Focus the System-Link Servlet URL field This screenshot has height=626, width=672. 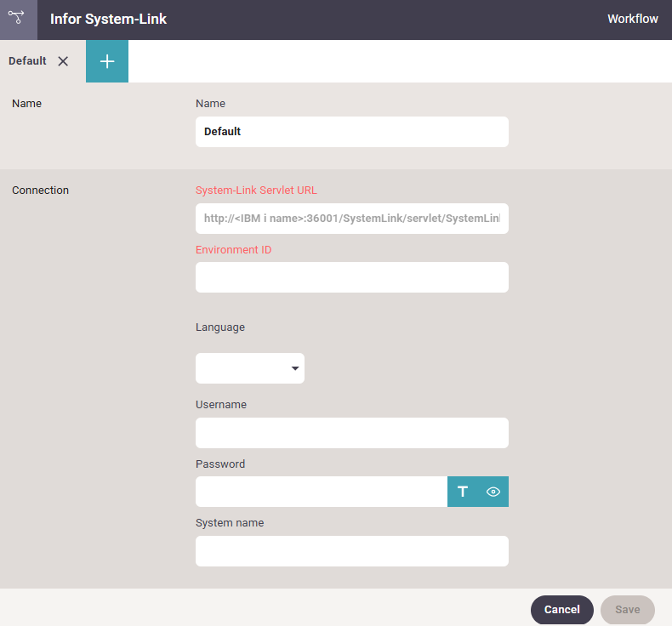352,219
